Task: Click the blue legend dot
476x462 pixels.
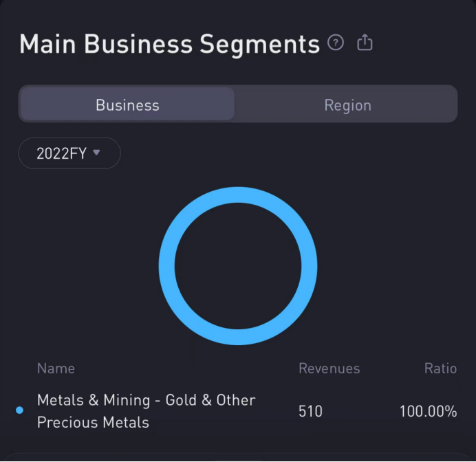Action: 19,410
